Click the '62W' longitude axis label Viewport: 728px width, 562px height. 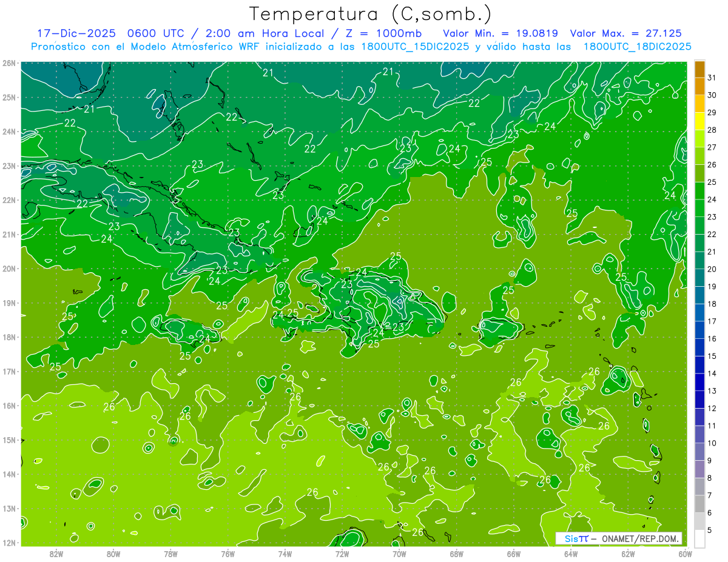point(628,553)
